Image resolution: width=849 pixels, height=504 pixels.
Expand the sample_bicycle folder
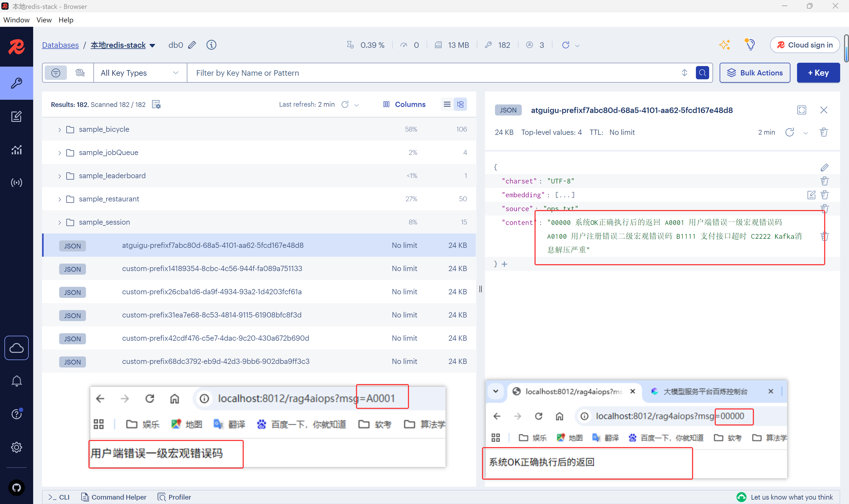tap(59, 129)
